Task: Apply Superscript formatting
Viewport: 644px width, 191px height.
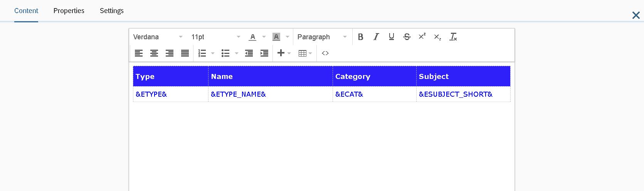Action: coord(422,37)
